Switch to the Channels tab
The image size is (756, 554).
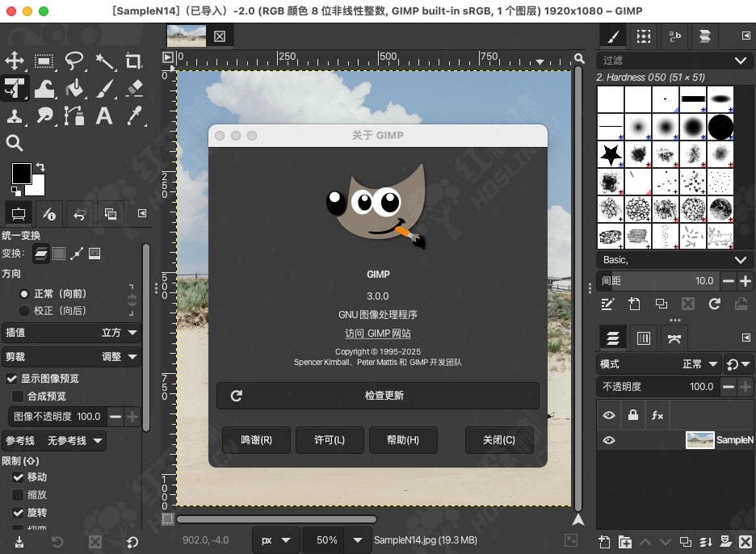[x=644, y=338]
